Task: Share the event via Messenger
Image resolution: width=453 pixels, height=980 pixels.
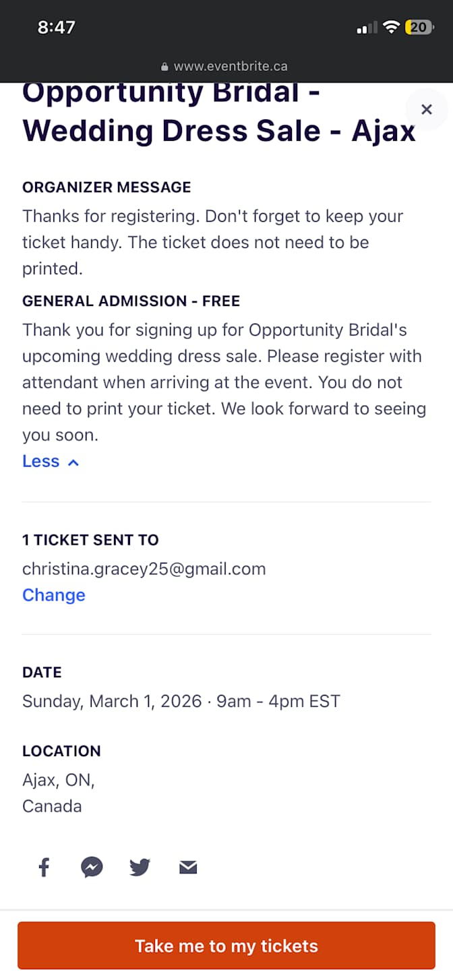Action: pyautogui.click(x=92, y=867)
